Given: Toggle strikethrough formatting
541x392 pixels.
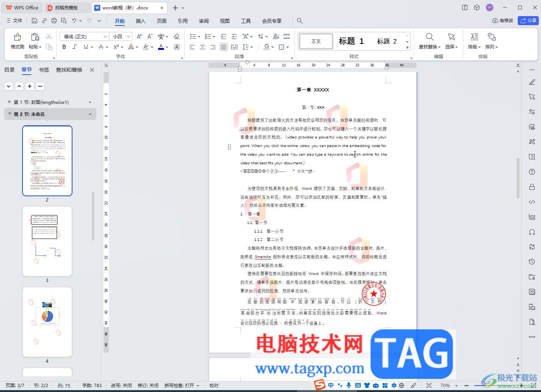Looking at the screenshot, I should point(101,47).
